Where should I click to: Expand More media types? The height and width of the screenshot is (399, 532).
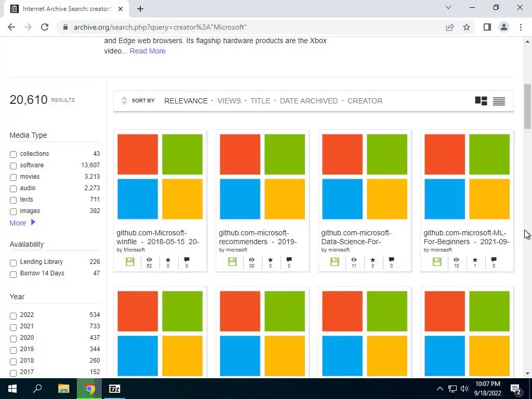pyautogui.click(x=22, y=222)
